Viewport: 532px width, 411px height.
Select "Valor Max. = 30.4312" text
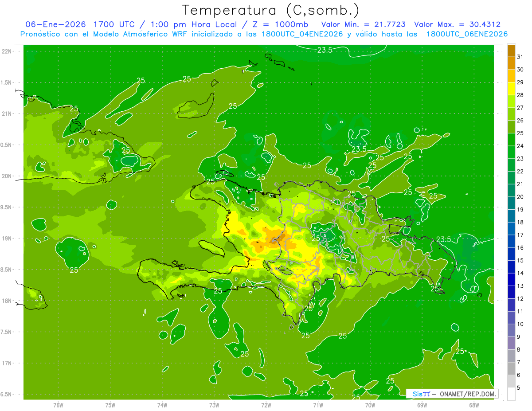pyautogui.click(x=458, y=24)
